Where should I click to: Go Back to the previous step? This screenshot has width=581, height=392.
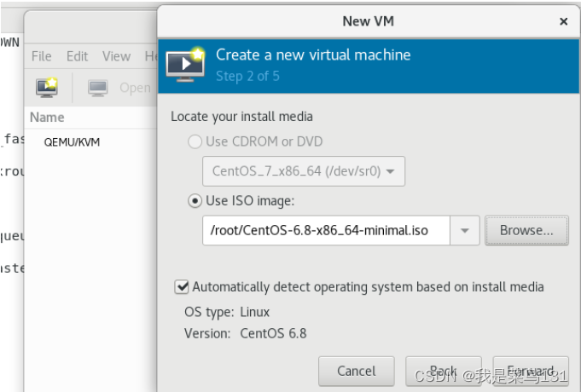point(444,371)
